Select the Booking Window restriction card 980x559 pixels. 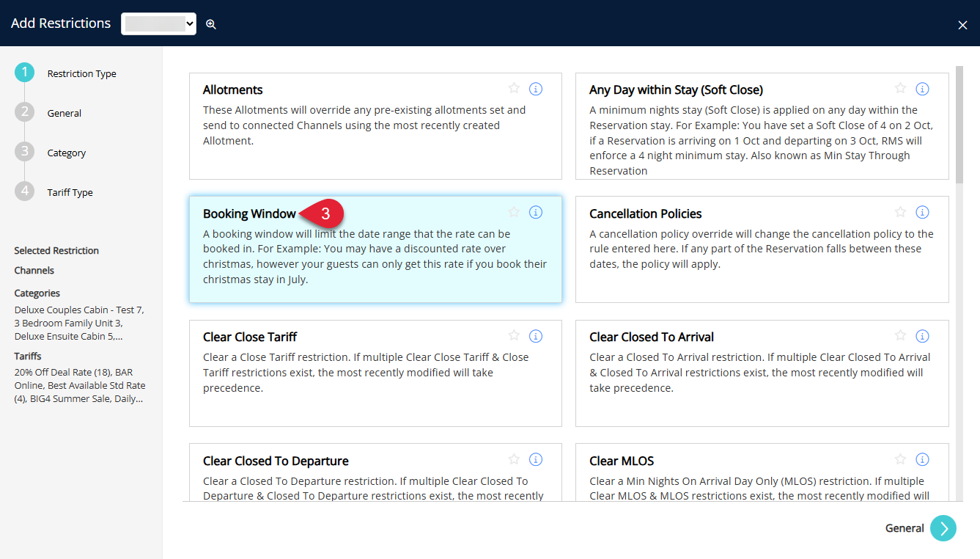[x=375, y=249]
